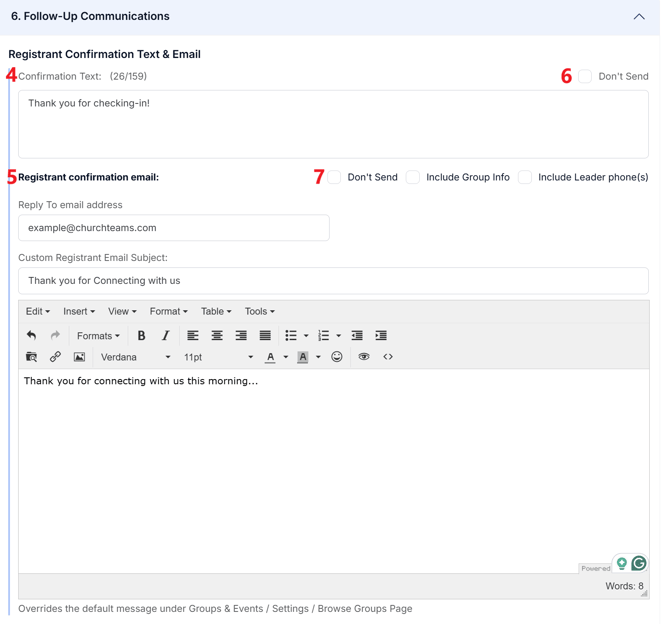This screenshot has height=624, width=670.
Task: Click the Registrant Confirmation Text & Email heading
Action: tap(106, 55)
